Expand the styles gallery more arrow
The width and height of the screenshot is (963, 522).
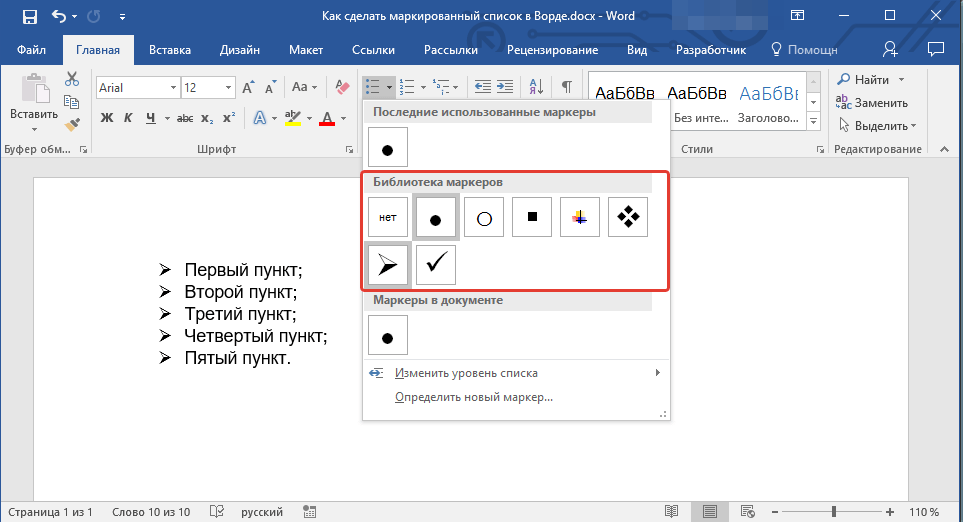(x=814, y=122)
